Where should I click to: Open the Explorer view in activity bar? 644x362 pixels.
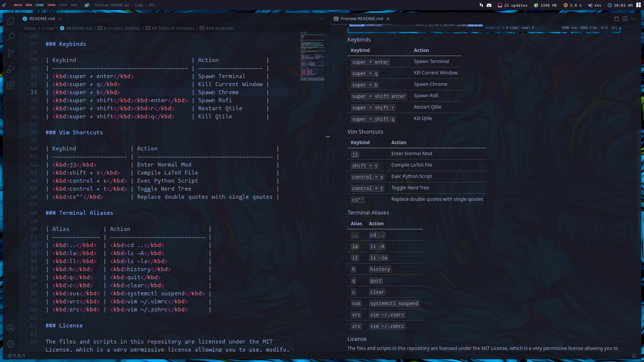pyautogui.click(x=11, y=21)
